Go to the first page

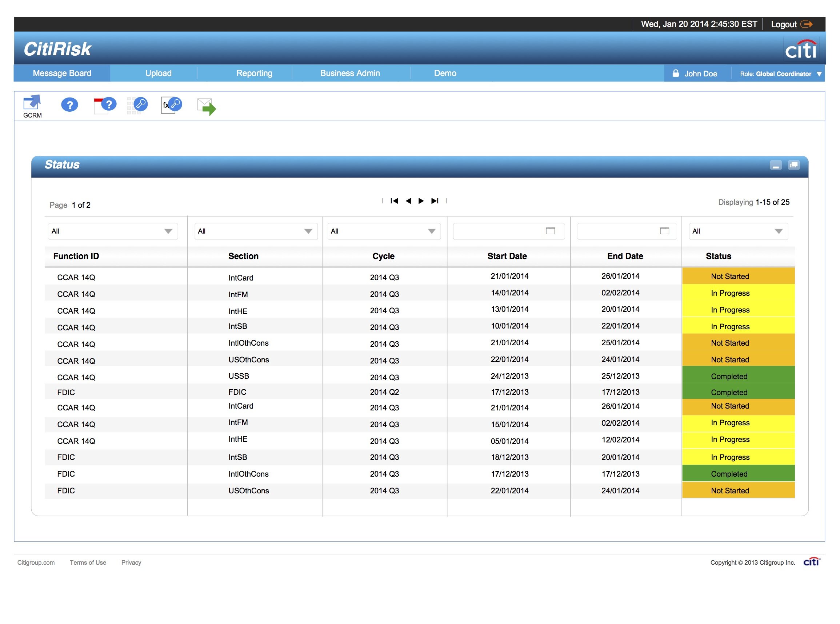click(394, 201)
